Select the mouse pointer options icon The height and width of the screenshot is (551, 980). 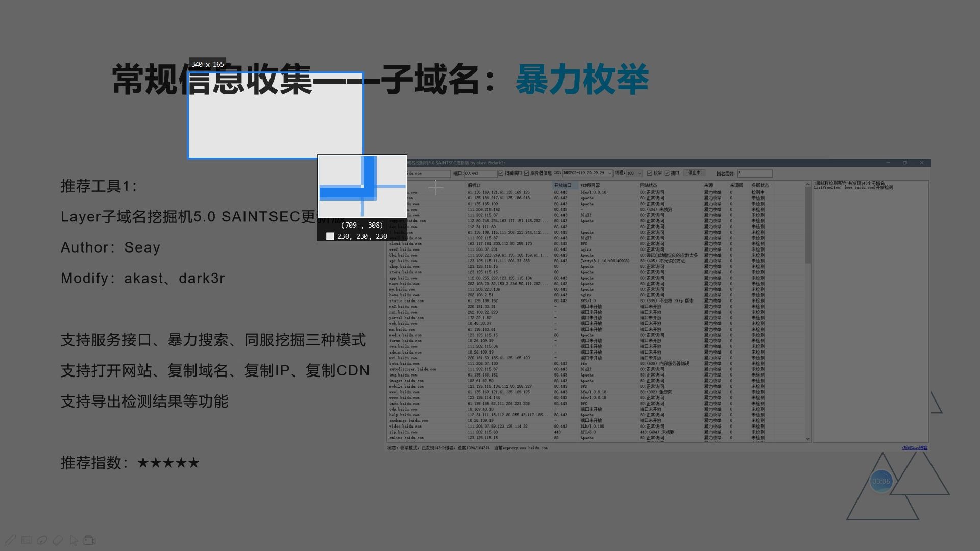pyautogui.click(x=74, y=540)
